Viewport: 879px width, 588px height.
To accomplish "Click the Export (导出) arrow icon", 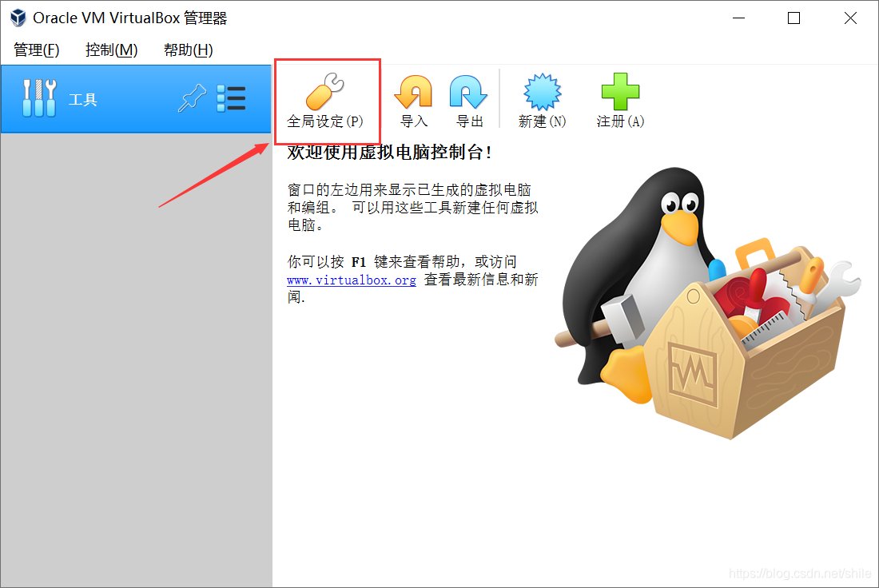I will tap(468, 91).
